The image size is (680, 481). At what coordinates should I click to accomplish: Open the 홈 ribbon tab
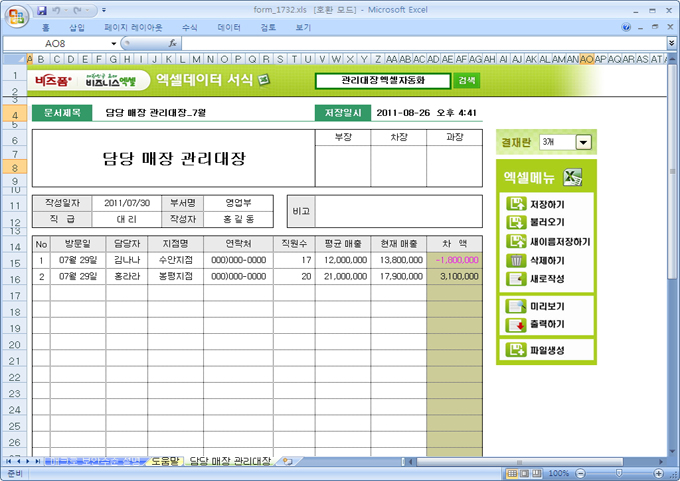point(46,28)
